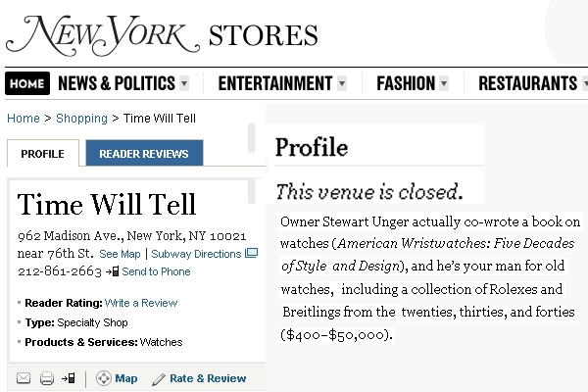Expand the Fashion dropdown arrow

[x=444, y=83]
